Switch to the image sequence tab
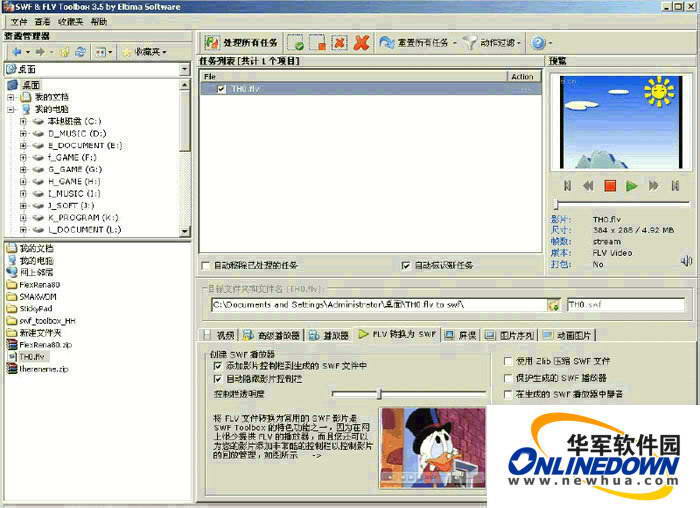 point(510,335)
